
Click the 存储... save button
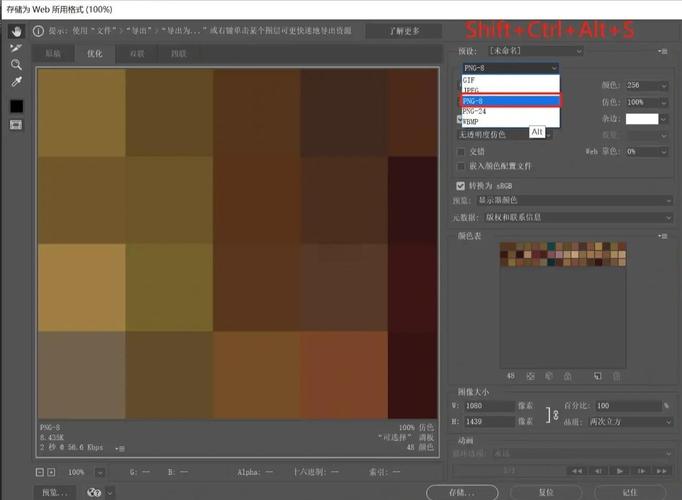[462, 492]
